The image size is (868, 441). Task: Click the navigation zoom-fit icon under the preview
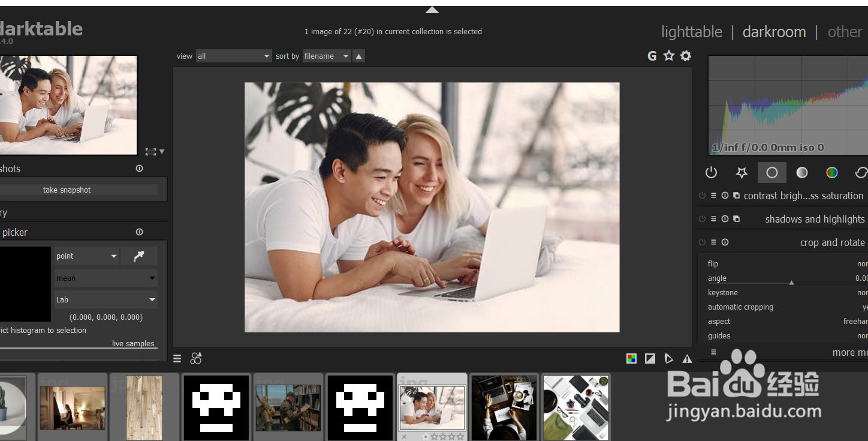[x=150, y=152]
